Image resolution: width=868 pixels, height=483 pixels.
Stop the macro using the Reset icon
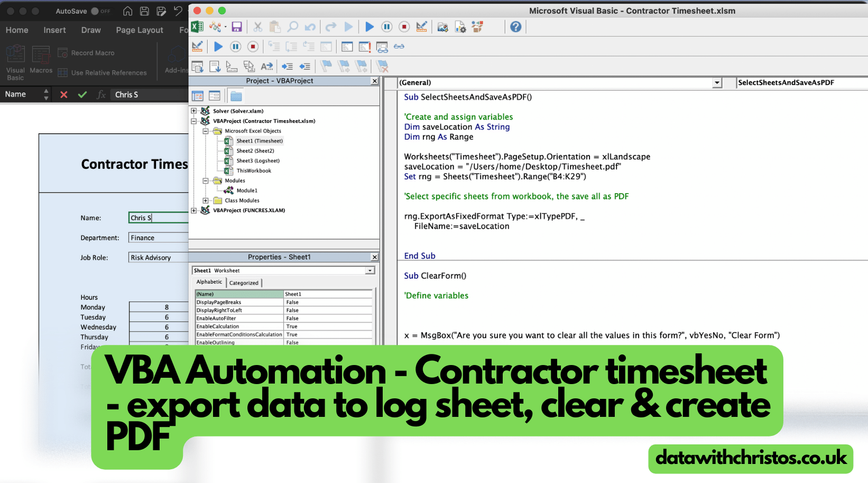404,26
